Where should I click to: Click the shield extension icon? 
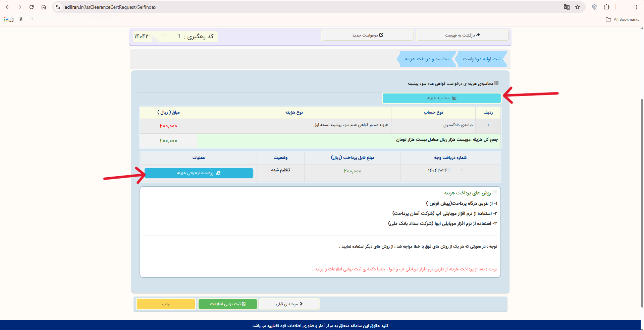[594, 7]
